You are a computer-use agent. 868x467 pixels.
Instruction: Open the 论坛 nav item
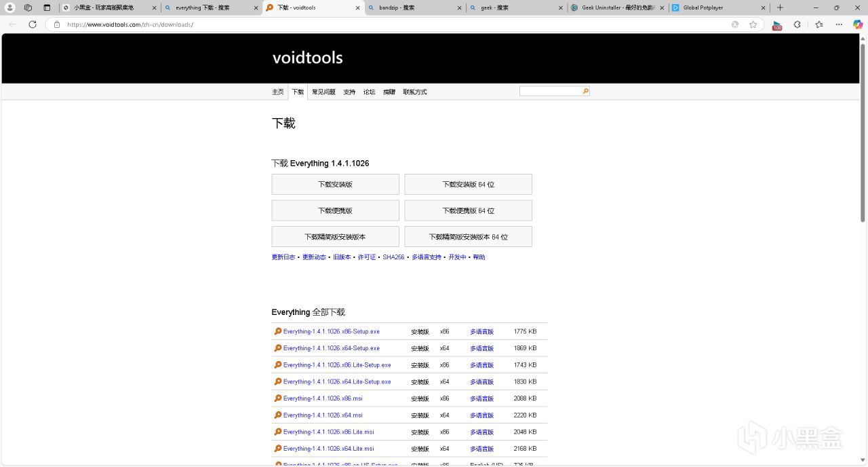coord(369,92)
